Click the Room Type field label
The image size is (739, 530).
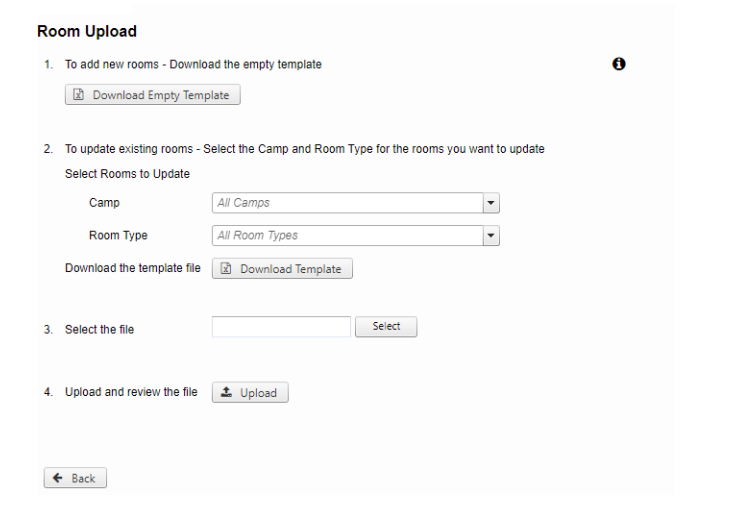tap(118, 236)
